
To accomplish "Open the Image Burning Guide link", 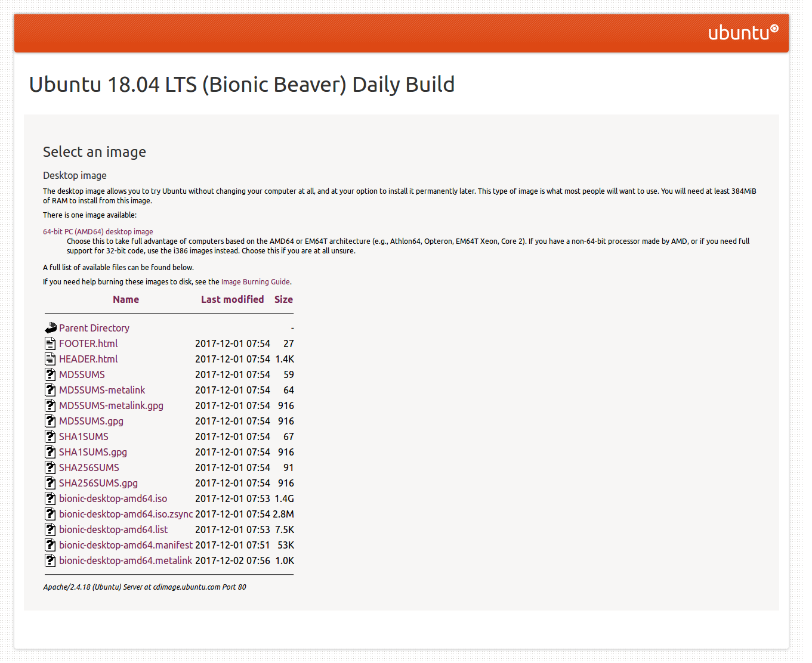I will [x=255, y=282].
